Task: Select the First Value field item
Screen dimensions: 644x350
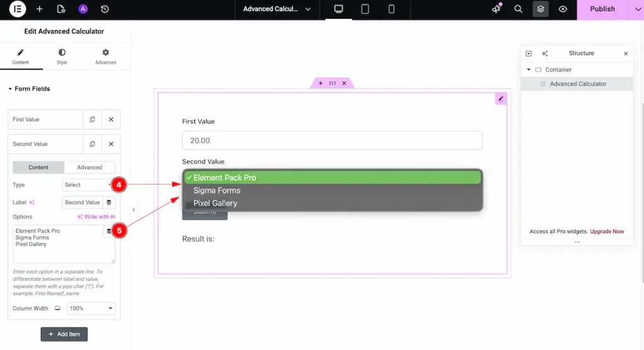Action: (x=45, y=120)
